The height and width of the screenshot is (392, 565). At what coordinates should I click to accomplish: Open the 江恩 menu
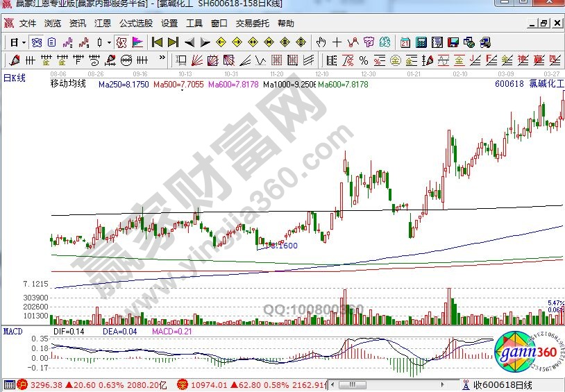point(103,23)
